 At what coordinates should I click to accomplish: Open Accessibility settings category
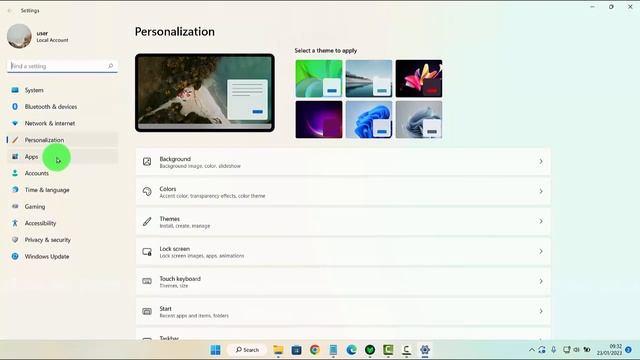click(62, 223)
